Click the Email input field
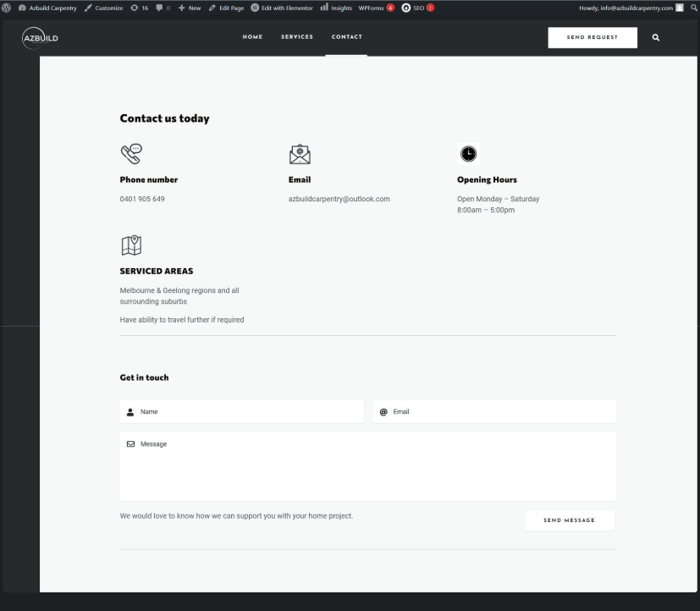The height and width of the screenshot is (611, 700). [494, 411]
